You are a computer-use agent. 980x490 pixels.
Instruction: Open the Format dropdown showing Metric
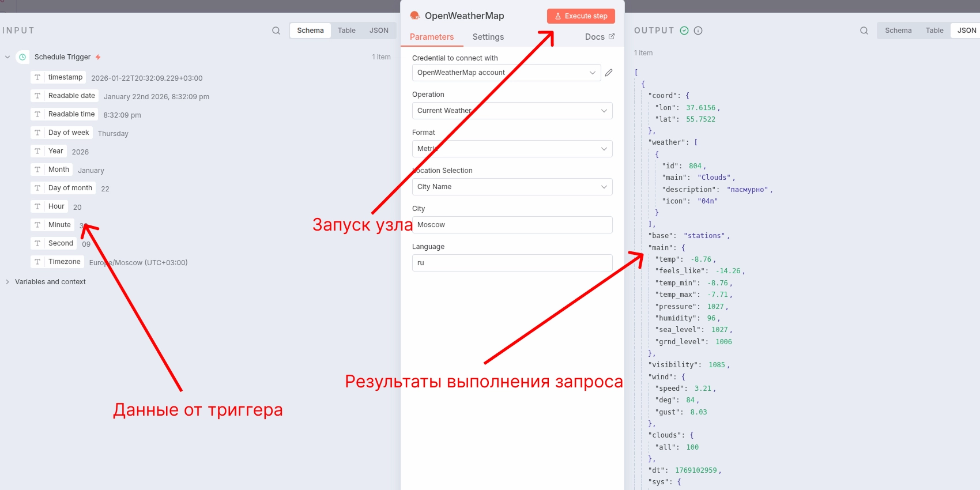pyautogui.click(x=512, y=149)
